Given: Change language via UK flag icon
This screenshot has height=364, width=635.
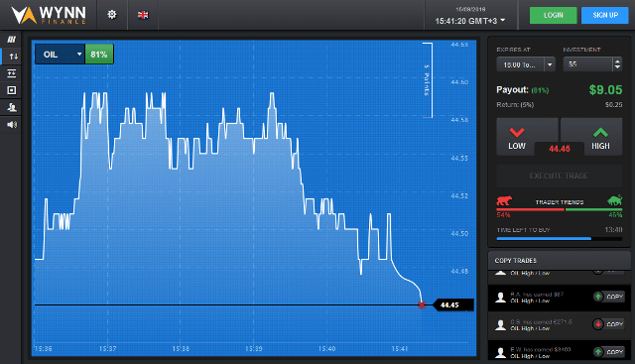Looking at the screenshot, I should 143,15.
